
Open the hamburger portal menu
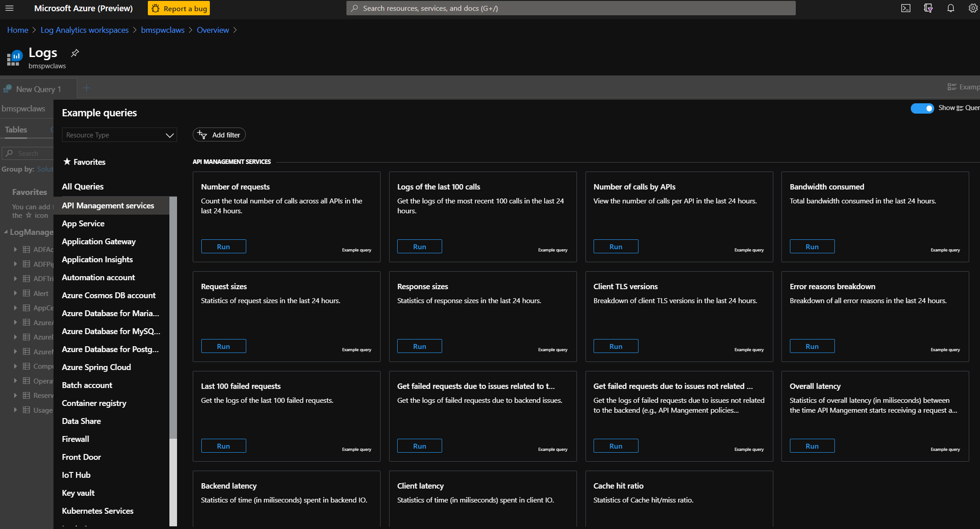click(9, 8)
